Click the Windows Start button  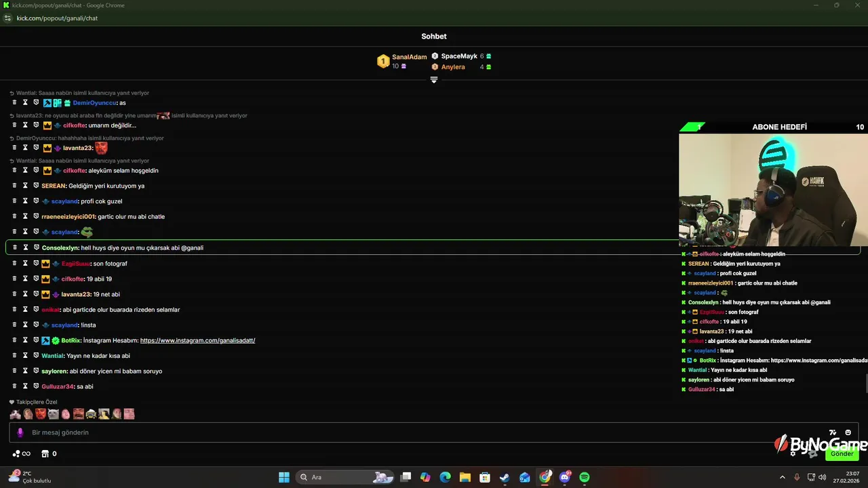(x=284, y=477)
